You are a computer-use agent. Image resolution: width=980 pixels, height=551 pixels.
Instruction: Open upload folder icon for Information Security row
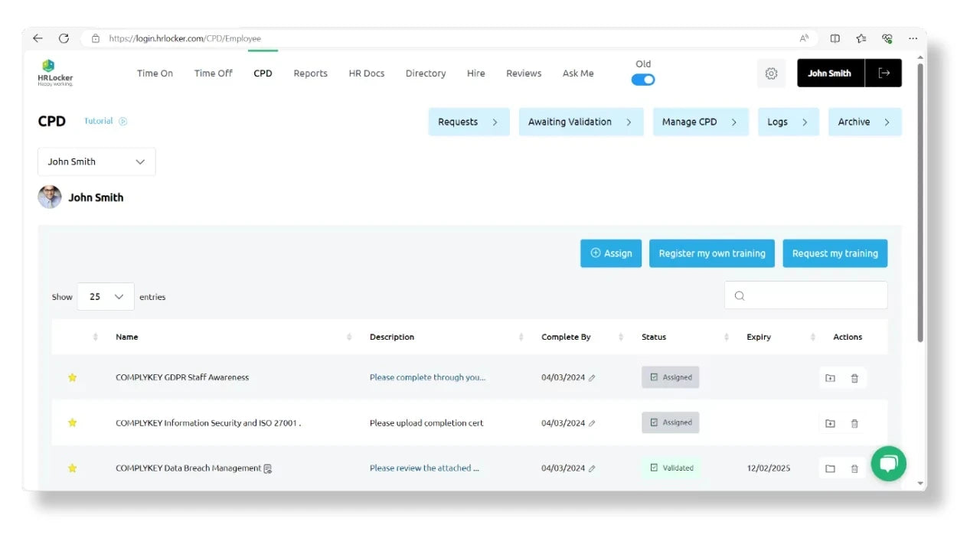pos(830,423)
